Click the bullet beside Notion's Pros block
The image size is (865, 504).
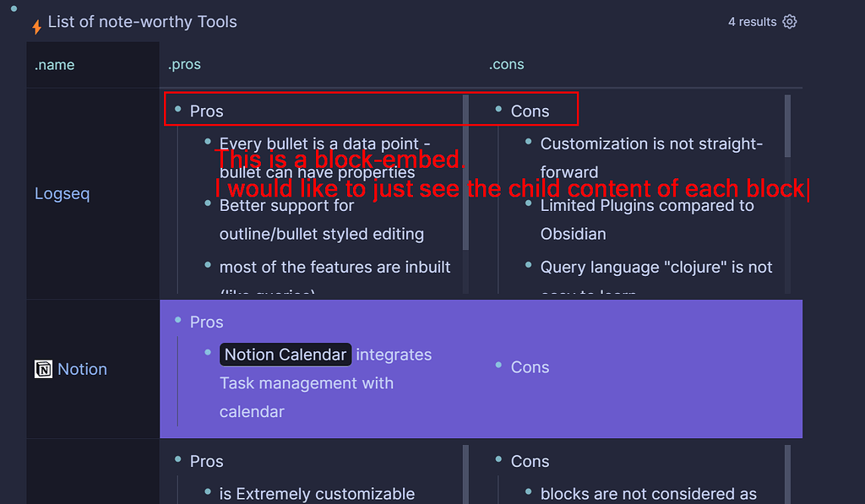coord(177,322)
